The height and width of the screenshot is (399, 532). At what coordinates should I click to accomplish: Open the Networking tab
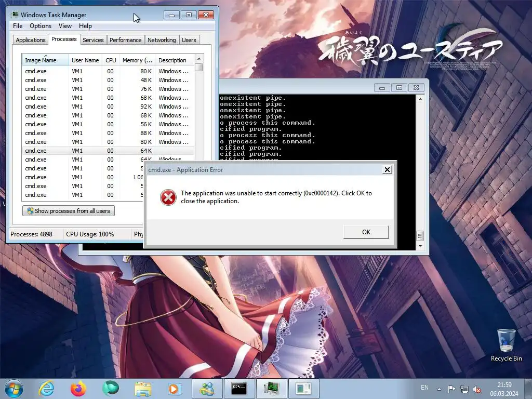(x=162, y=40)
